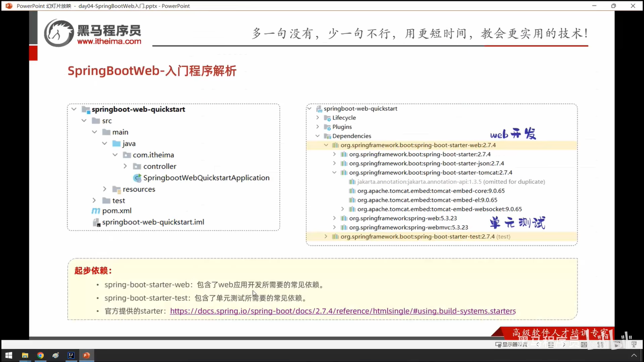This screenshot has height=362, width=644.
Task: Expand the spring-boot-starter-json:2.7.4 dependency arrow
Action: 334,164
